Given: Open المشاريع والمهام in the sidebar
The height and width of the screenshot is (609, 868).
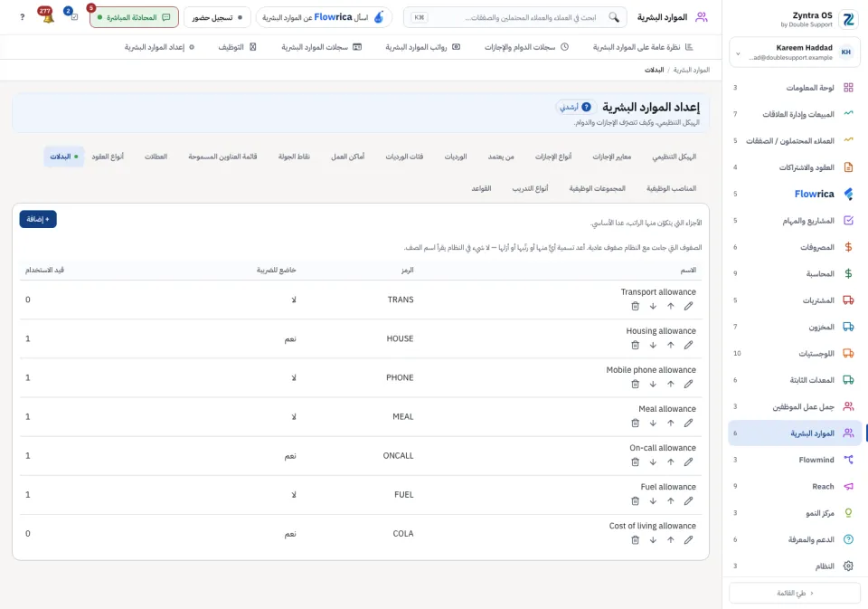Looking at the screenshot, I should pos(796,221).
